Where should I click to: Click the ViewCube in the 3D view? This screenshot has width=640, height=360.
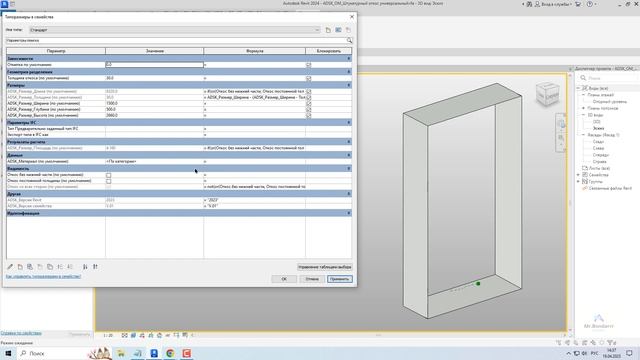click(x=547, y=94)
